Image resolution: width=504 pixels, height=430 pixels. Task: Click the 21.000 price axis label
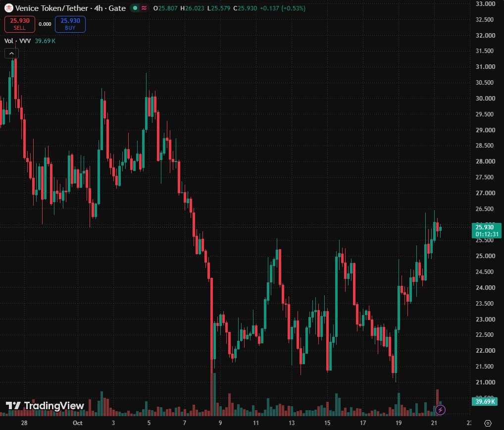pyautogui.click(x=485, y=382)
